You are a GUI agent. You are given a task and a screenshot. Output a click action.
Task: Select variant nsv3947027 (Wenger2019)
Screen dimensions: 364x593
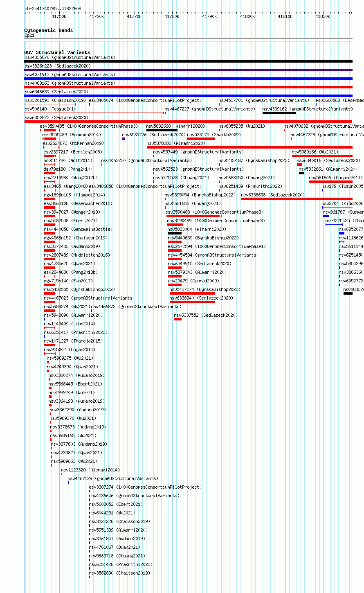pos(72,212)
